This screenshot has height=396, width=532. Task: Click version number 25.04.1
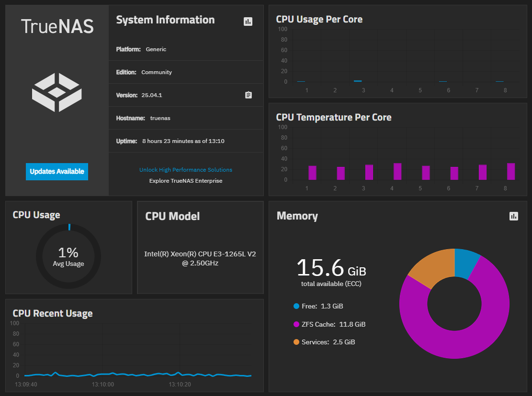click(x=152, y=95)
